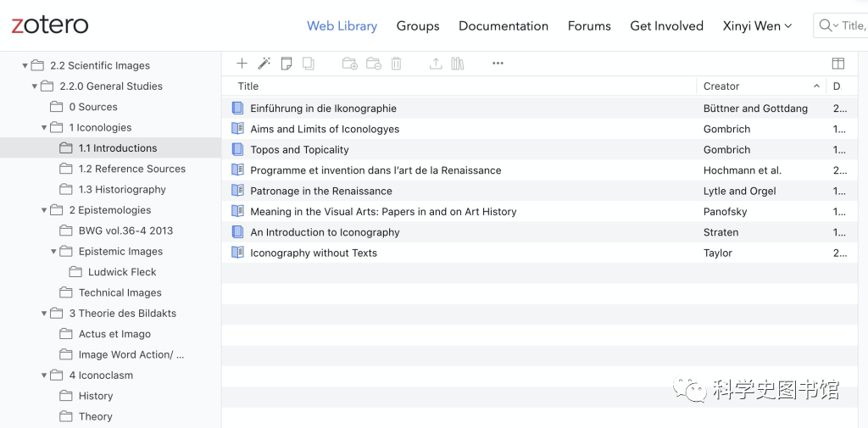The image size is (868, 428).
Task: Click the New Item plus icon
Action: tap(242, 64)
